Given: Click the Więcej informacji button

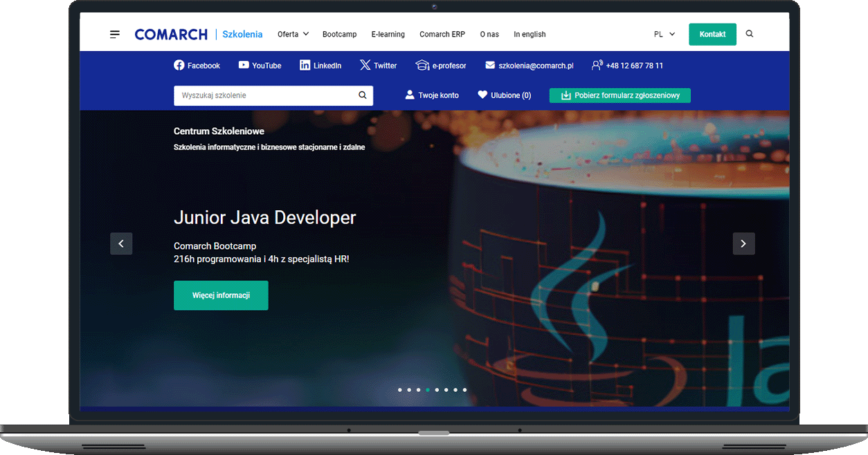Looking at the screenshot, I should click(221, 295).
